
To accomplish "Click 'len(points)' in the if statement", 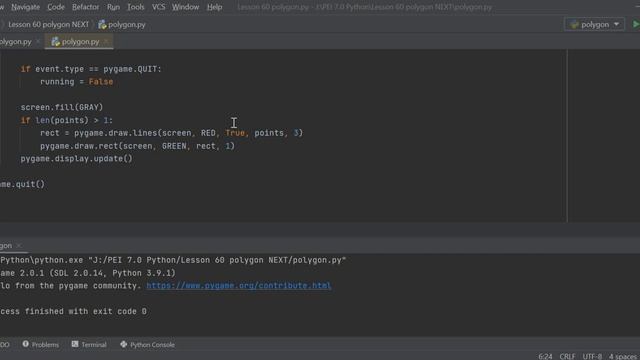I will point(62,120).
